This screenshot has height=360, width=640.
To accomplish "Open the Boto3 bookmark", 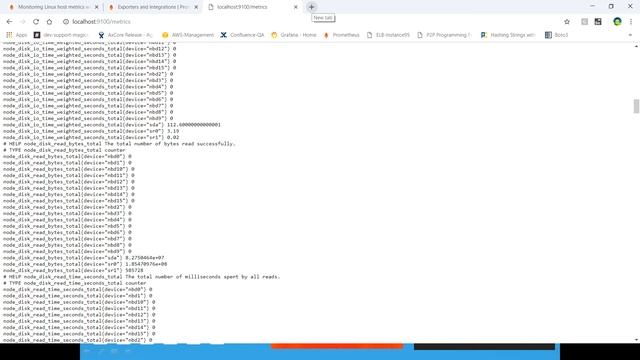I will (556, 35).
